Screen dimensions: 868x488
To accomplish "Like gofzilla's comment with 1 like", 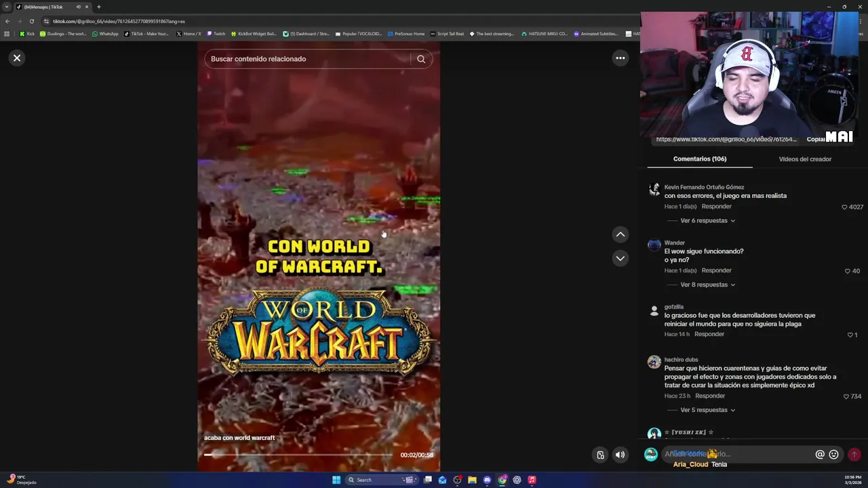I will coord(849,335).
